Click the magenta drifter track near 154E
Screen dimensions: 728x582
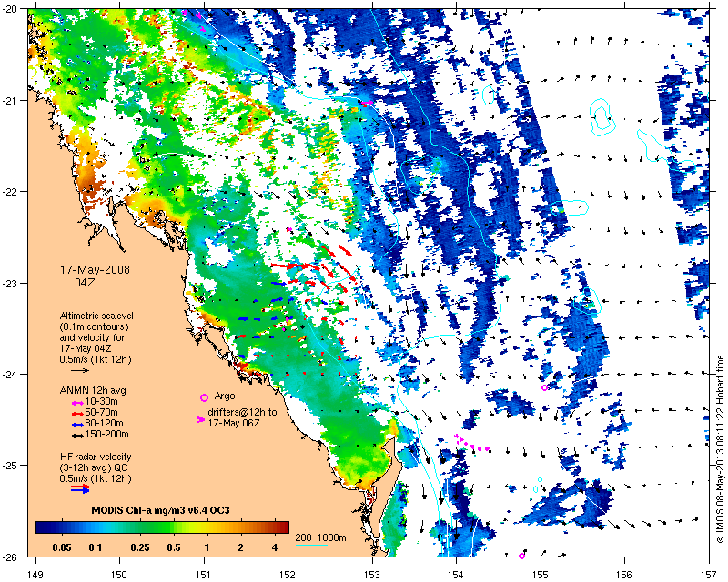(x=471, y=443)
